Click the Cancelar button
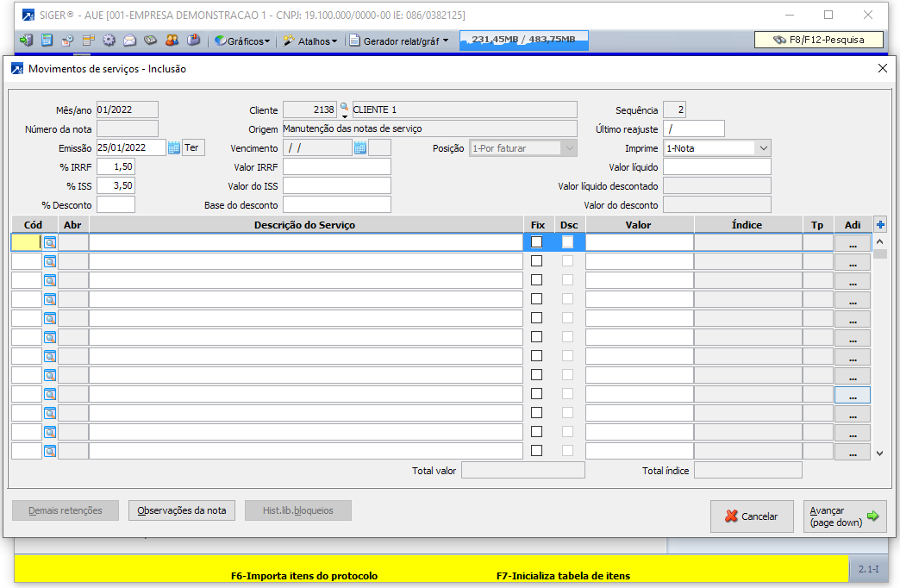 click(752, 516)
